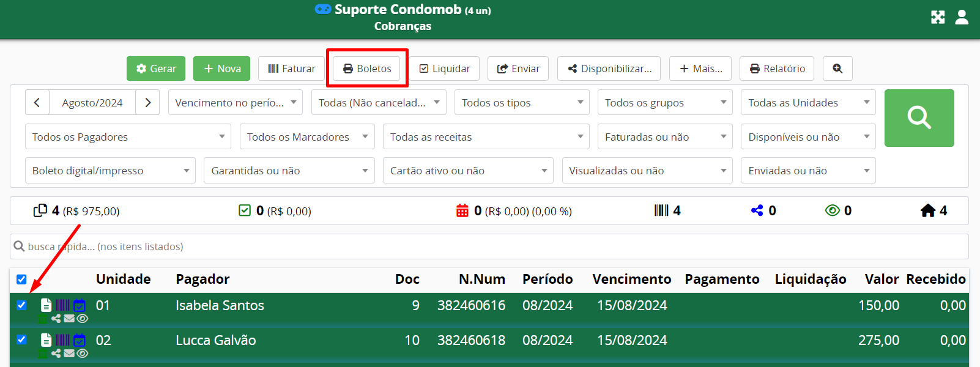This screenshot has width=980, height=367.
Task: Open document icon for Lucca Galvão row
Action: click(x=46, y=340)
